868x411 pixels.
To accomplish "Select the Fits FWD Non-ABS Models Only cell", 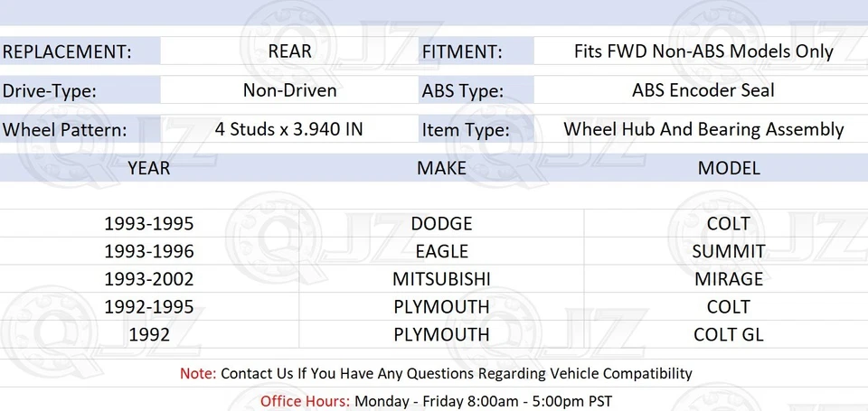I will [703, 51].
